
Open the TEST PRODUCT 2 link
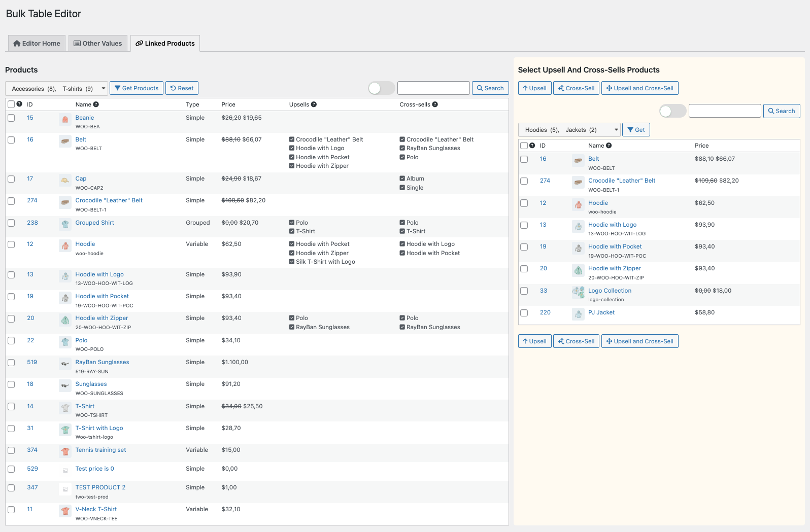coord(100,487)
